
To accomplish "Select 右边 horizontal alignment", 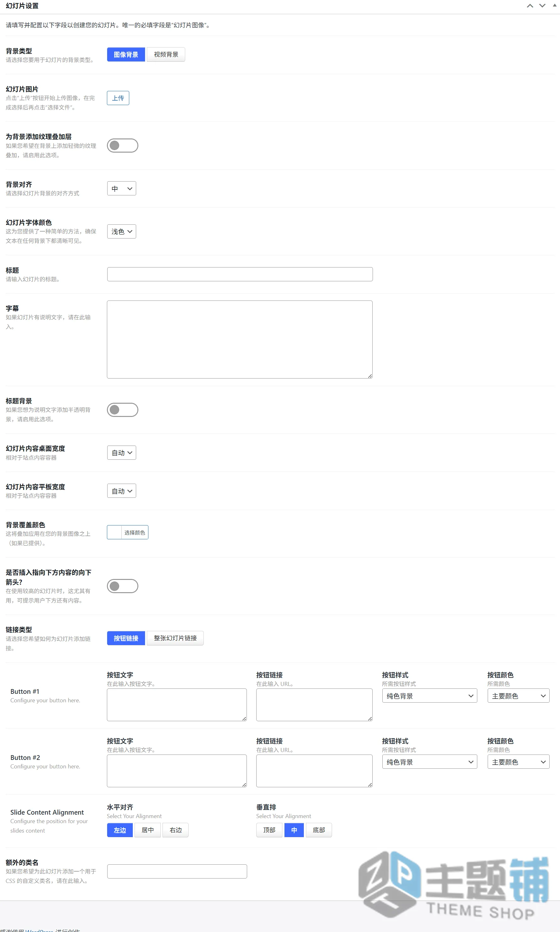I will coord(175,830).
